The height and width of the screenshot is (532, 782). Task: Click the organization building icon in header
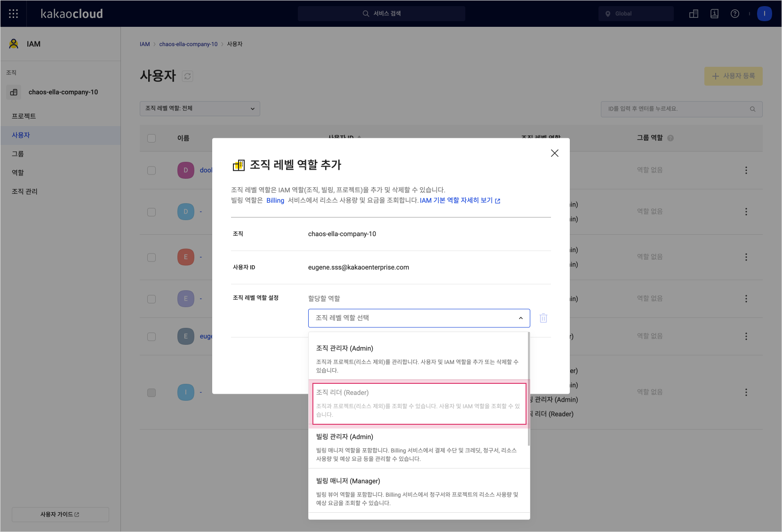pyautogui.click(x=694, y=14)
